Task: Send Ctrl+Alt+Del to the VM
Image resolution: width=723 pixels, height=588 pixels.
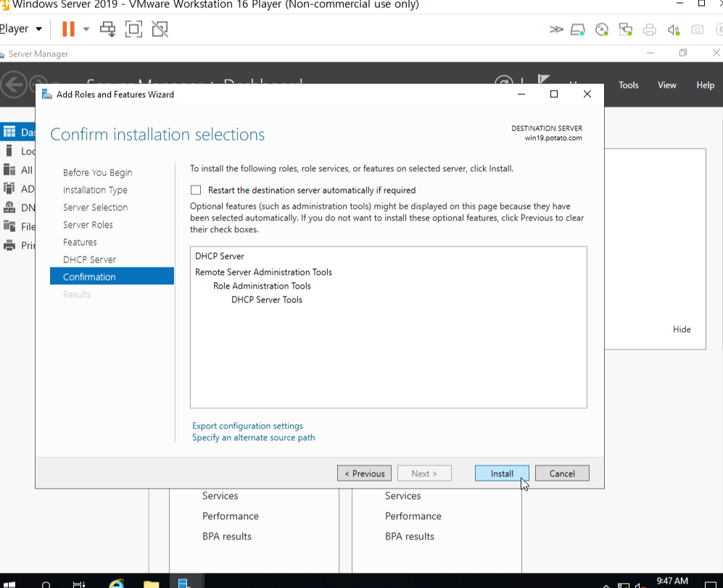Action: 108,29
